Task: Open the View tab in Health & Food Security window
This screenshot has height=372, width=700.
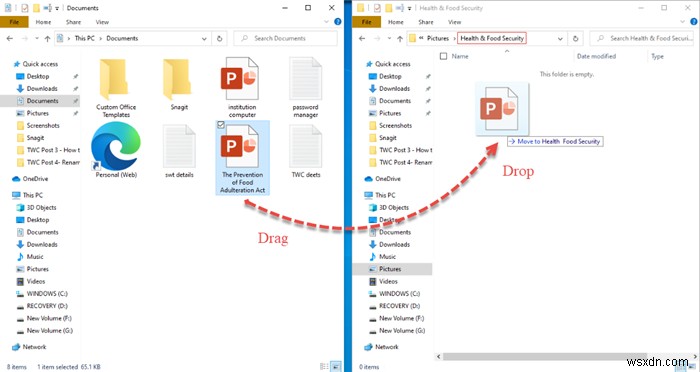Action: [454, 22]
